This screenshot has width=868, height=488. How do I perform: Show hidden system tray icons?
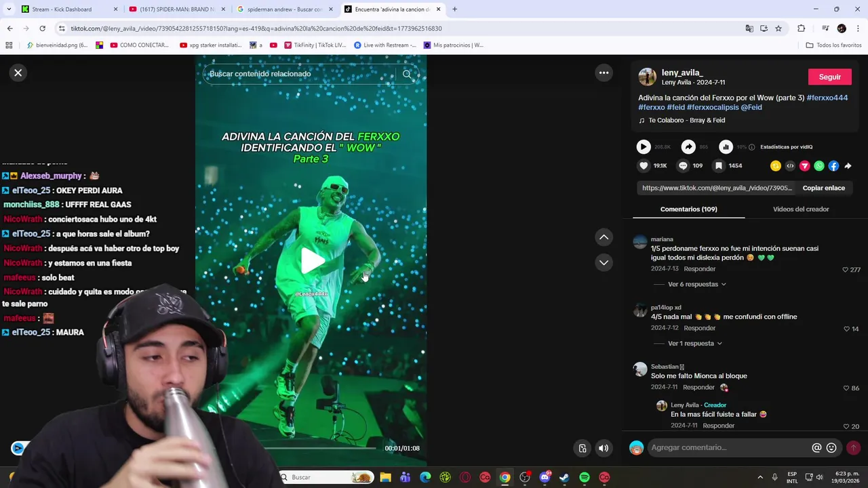click(759, 477)
